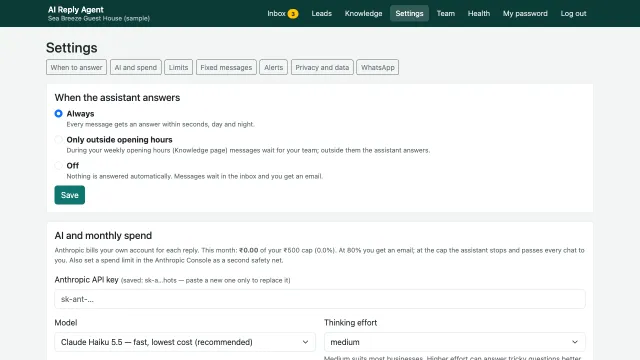This screenshot has width=640, height=360.
Task: Jump to WhatsApp section
Action: [378, 67]
